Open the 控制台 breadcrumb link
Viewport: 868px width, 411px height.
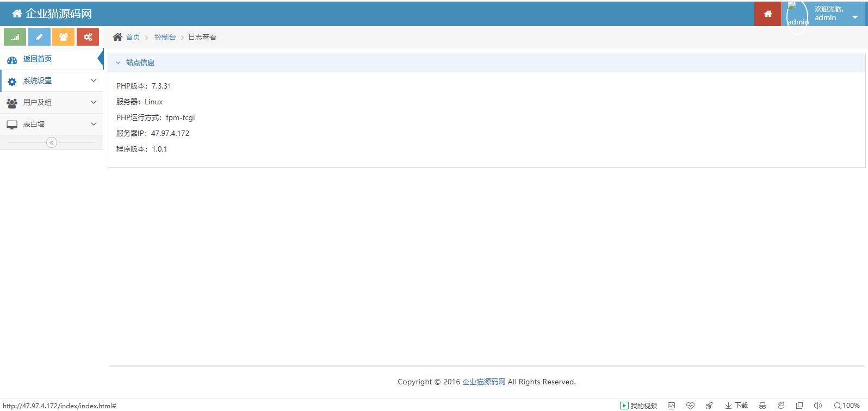point(165,37)
